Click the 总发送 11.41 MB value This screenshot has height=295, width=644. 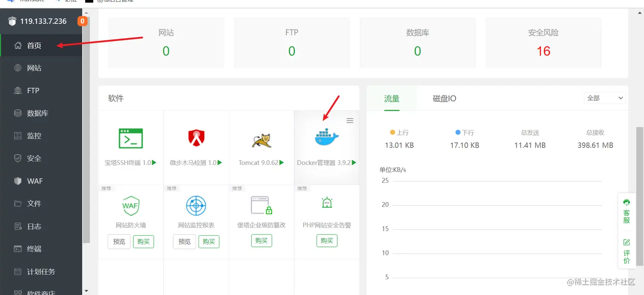click(530, 145)
